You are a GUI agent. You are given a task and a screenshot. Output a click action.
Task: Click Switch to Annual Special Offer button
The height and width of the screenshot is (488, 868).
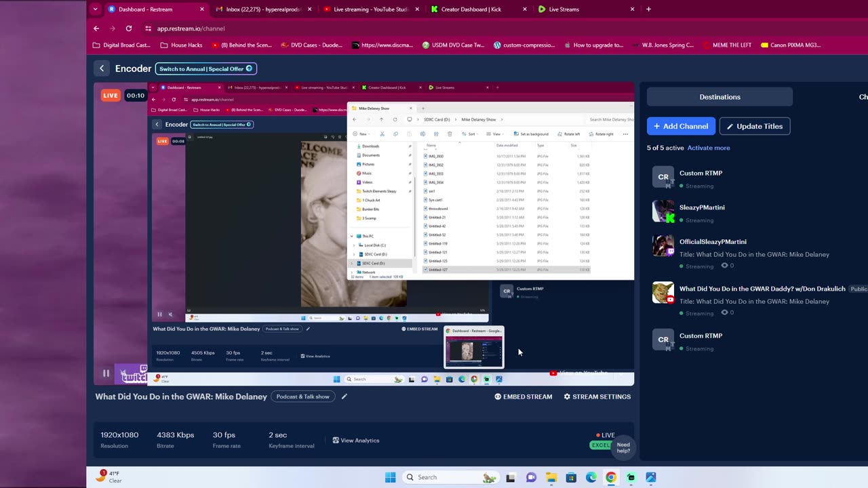(206, 68)
